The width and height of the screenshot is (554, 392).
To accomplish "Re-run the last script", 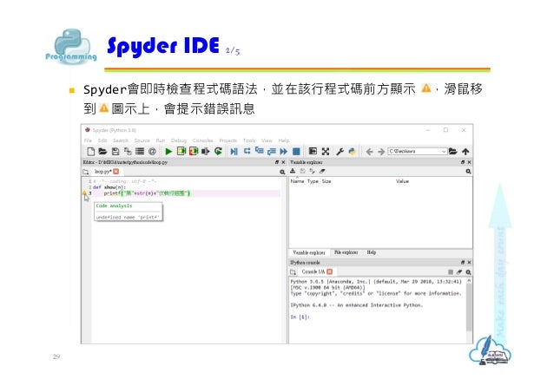I will pyautogui.click(x=218, y=152).
